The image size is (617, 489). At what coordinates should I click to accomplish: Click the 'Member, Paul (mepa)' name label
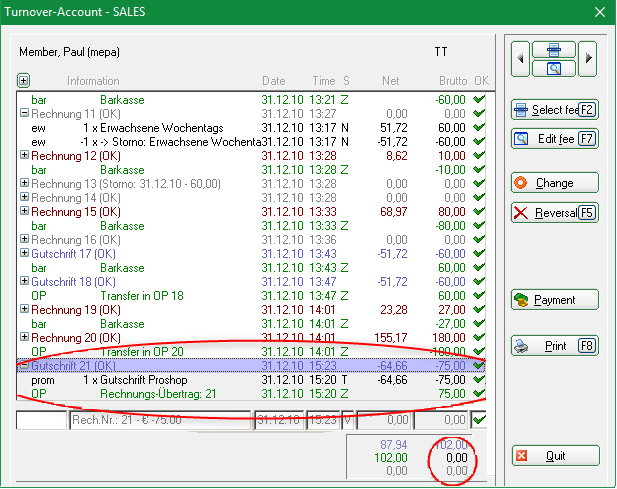(69, 52)
